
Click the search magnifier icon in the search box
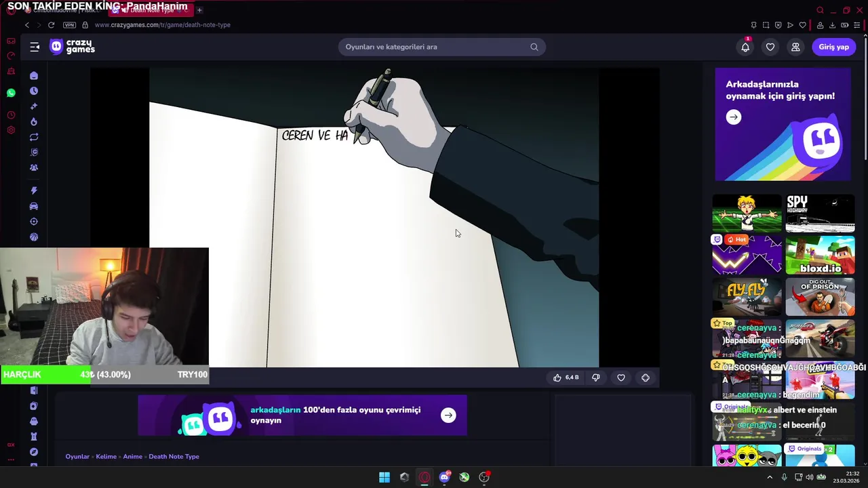pos(534,47)
